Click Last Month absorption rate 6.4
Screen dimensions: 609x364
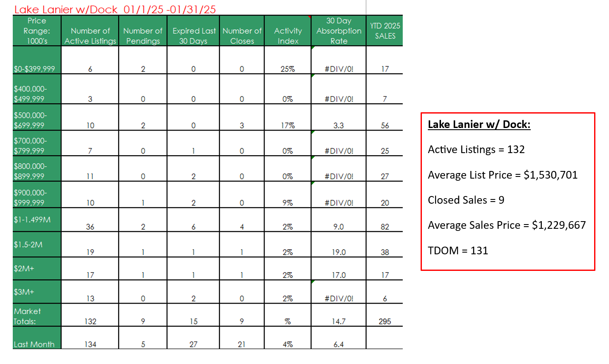339,344
